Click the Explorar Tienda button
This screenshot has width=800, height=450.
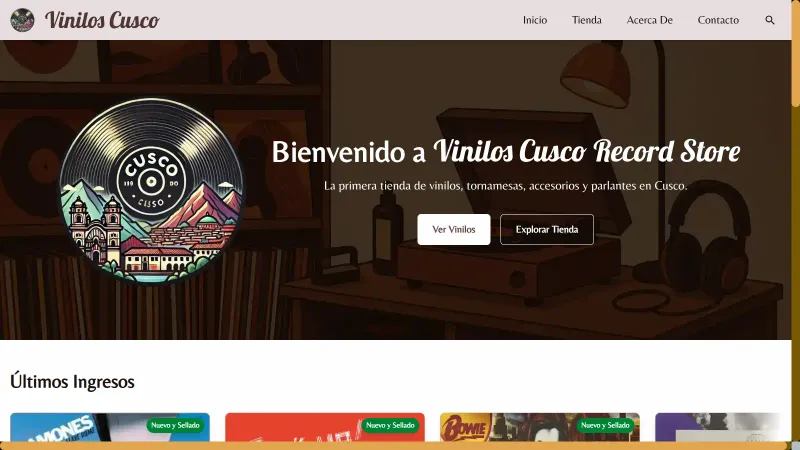tap(547, 230)
